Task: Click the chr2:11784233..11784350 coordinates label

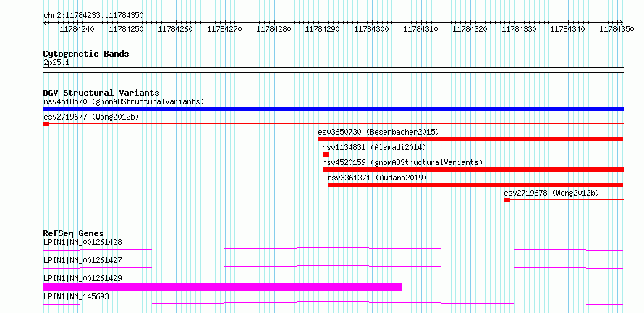Action: point(93,15)
